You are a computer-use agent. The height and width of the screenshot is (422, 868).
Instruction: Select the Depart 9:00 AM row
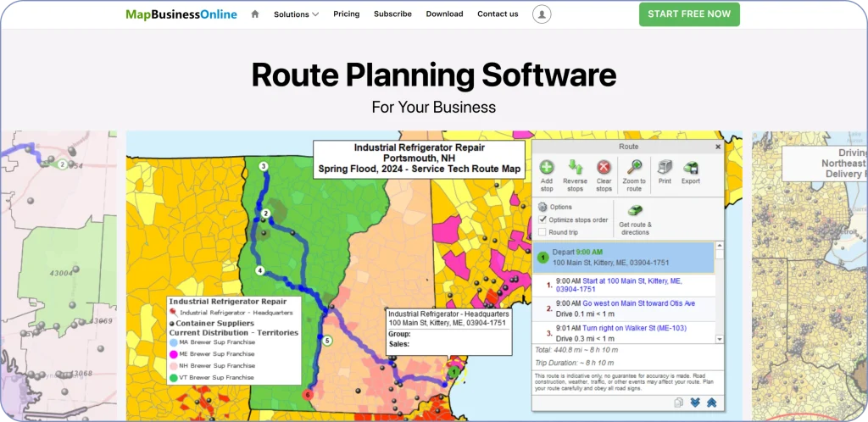(623, 257)
